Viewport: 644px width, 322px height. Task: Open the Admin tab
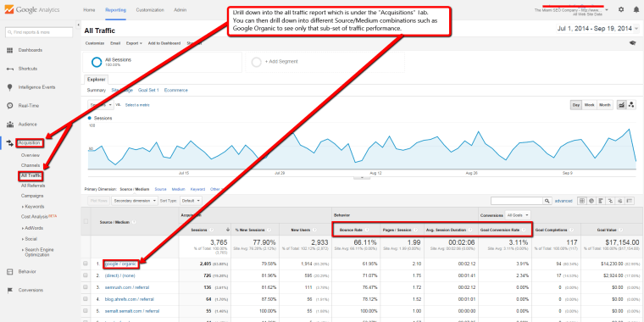[x=180, y=10]
